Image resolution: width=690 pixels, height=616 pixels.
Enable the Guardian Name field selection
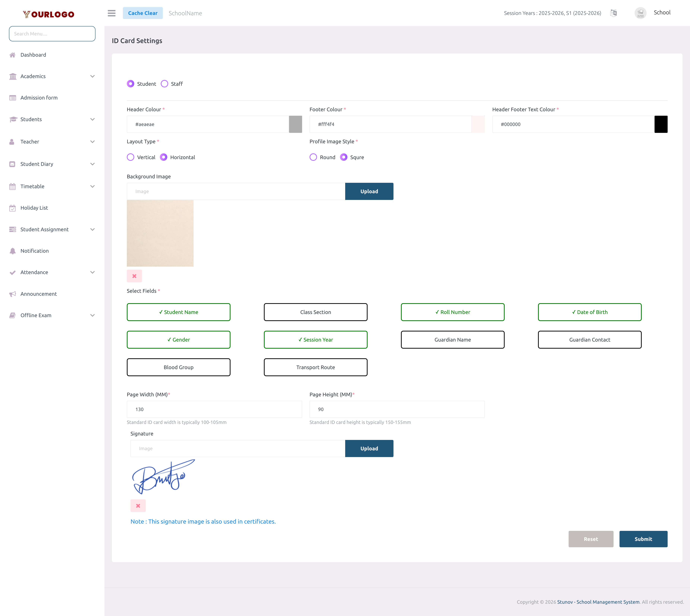pyautogui.click(x=452, y=339)
